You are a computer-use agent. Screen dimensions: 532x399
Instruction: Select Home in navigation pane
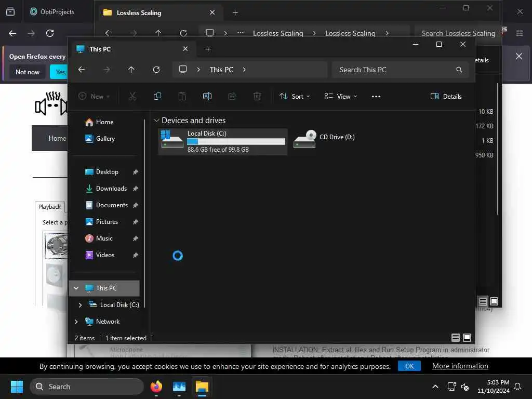tap(99, 122)
